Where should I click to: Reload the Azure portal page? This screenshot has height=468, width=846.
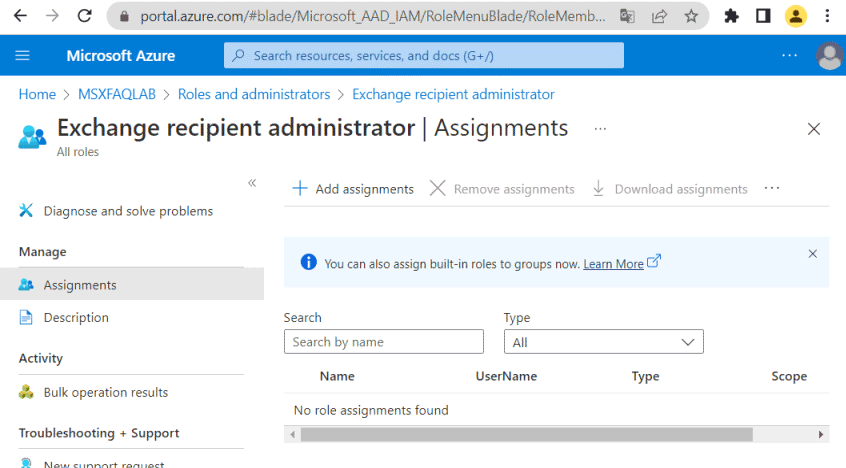(85, 16)
